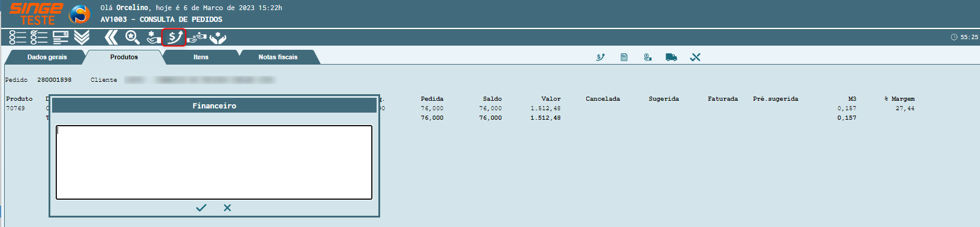
Task: Switch to Dados gerais tab
Action: (x=47, y=57)
